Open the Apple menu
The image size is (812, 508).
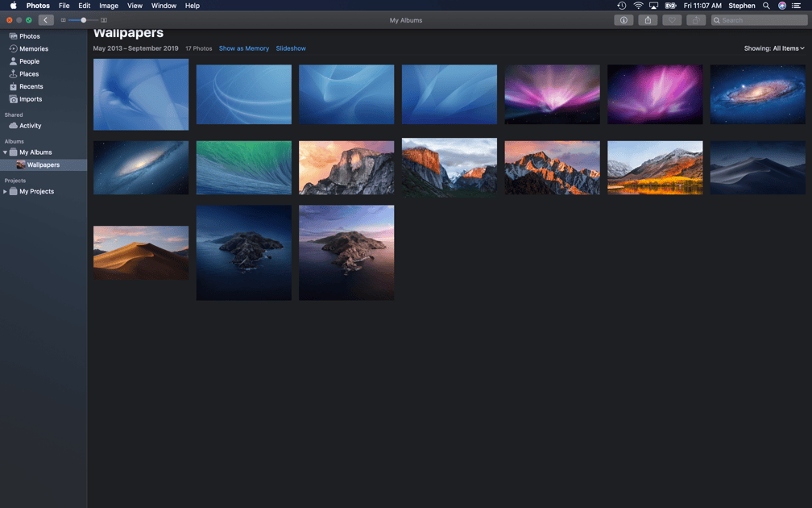point(14,6)
